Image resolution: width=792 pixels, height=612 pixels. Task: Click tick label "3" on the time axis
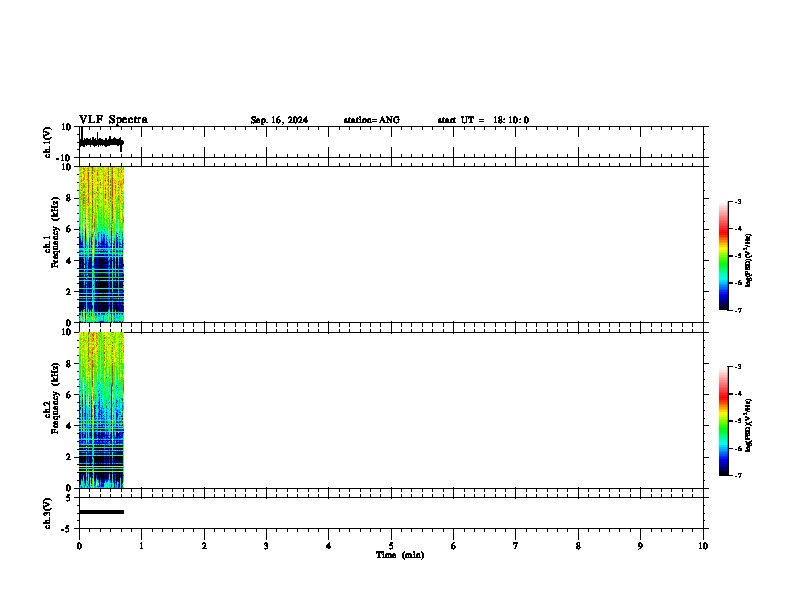266,546
